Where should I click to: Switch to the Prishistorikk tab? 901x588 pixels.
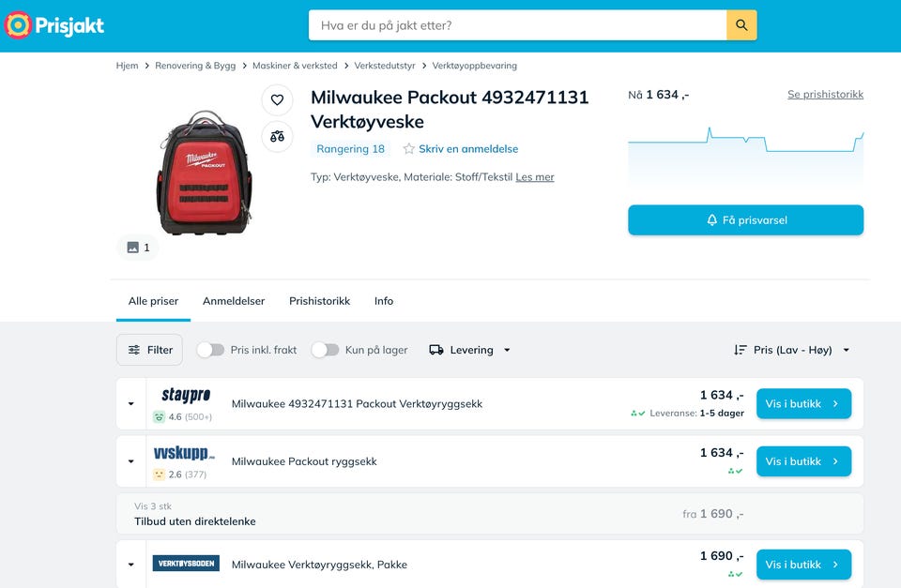pyautogui.click(x=319, y=301)
